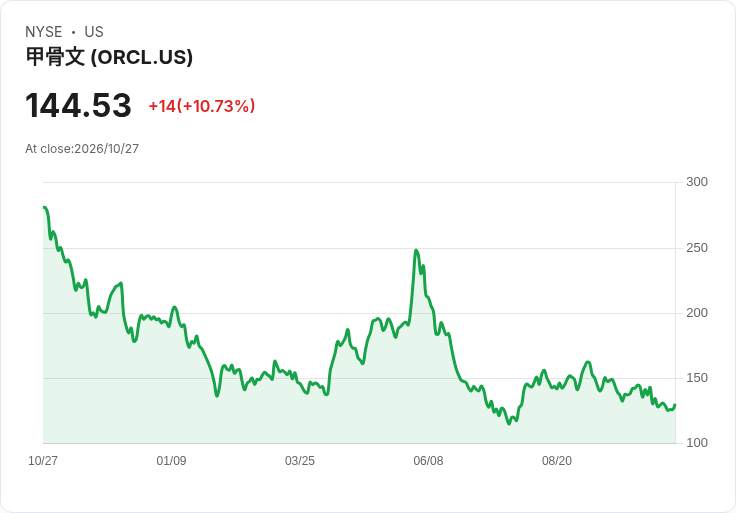Click the 150 y-axis label
Viewport: 736px width, 513px height.
click(697, 377)
